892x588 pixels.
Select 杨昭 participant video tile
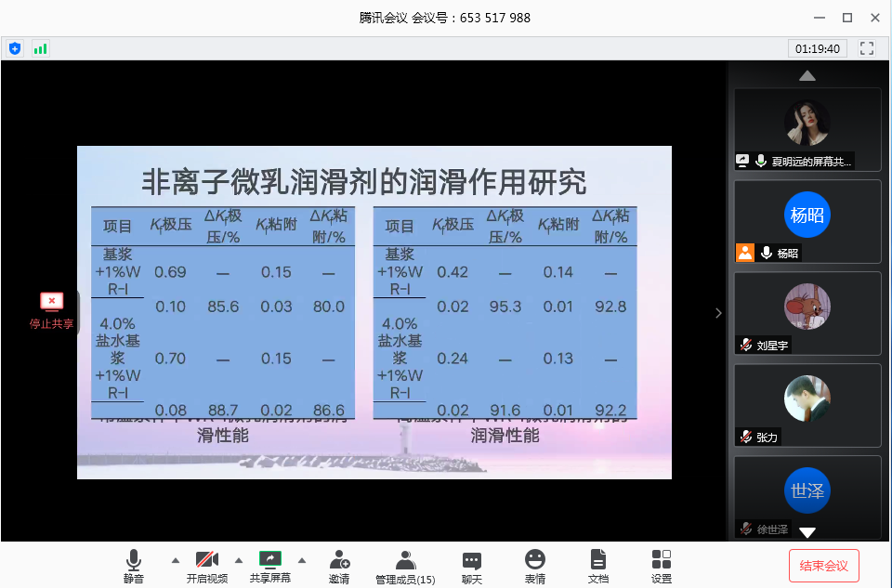coord(807,220)
